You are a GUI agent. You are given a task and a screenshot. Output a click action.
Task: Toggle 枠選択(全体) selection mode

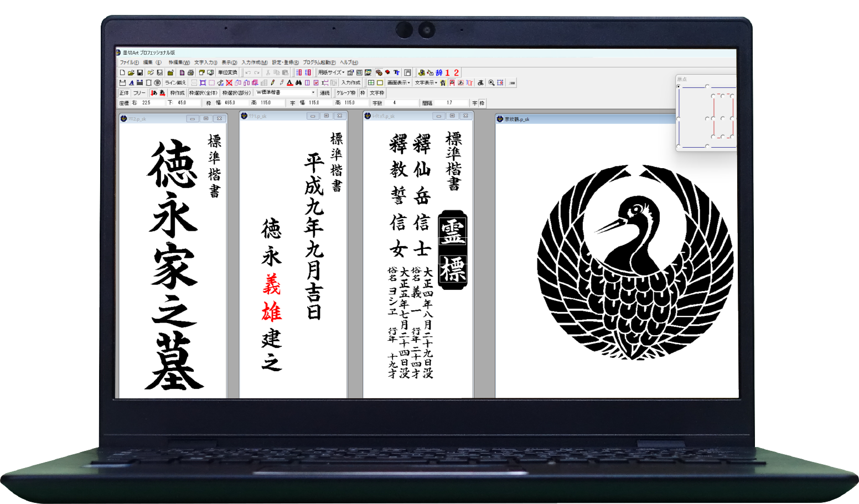(204, 93)
